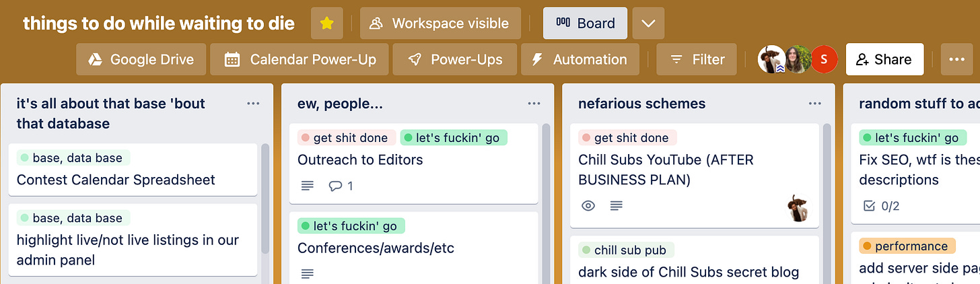
Task: Click "let's fuckin' go" label on Outreach to Editors
Action: tap(454, 138)
